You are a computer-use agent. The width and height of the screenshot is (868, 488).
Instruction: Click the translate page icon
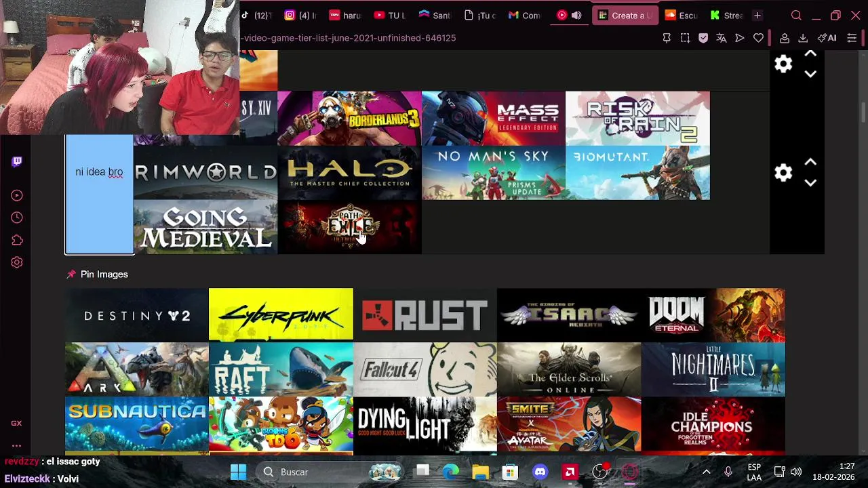(x=722, y=38)
